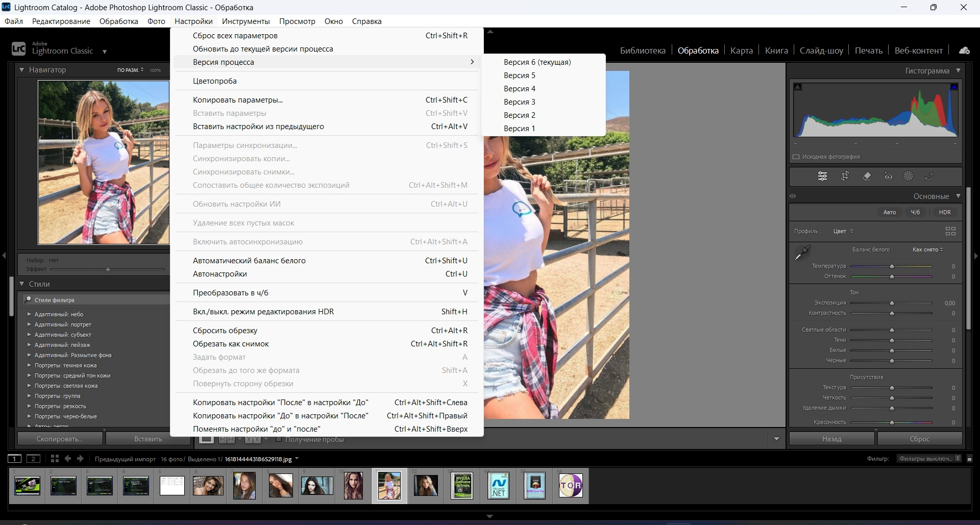The image size is (980, 525).
Task: Choose the Red Eye correction tool
Action: click(x=888, y=176)
